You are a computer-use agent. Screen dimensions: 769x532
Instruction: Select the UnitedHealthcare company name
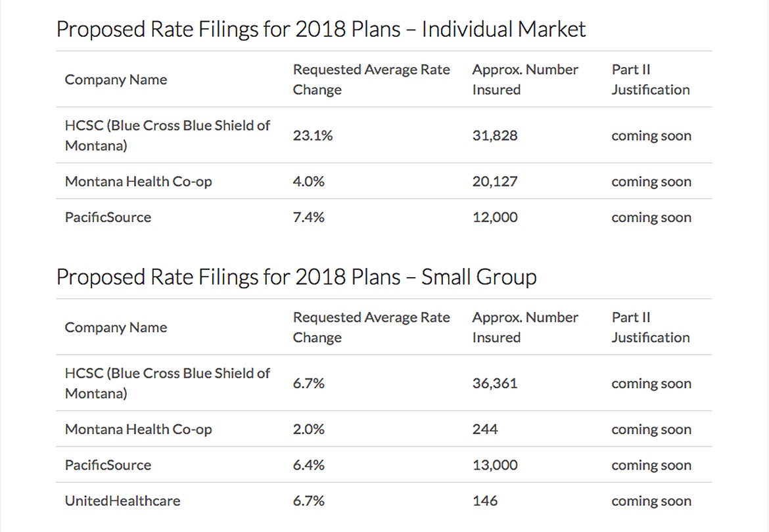click(x=122, y=501)
